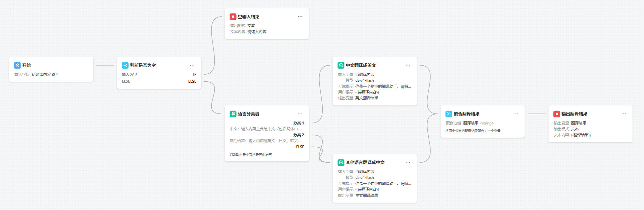Viewport: 644px width, 210px height.
Task: Click the red stop icon of 空输入结束
Action: tap(233, 17)
